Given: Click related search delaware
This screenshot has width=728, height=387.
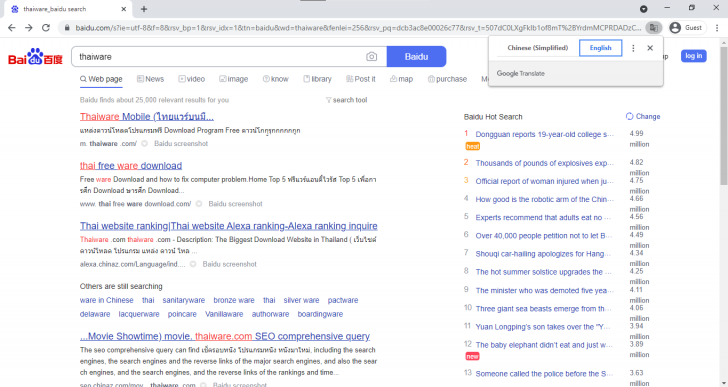Looking at the screenshot, I should [95, 314].
